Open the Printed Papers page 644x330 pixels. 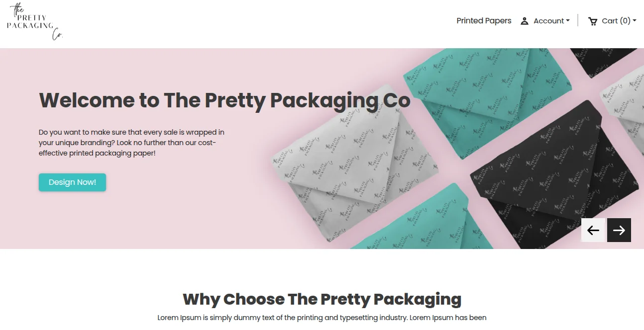coord(484,21)
